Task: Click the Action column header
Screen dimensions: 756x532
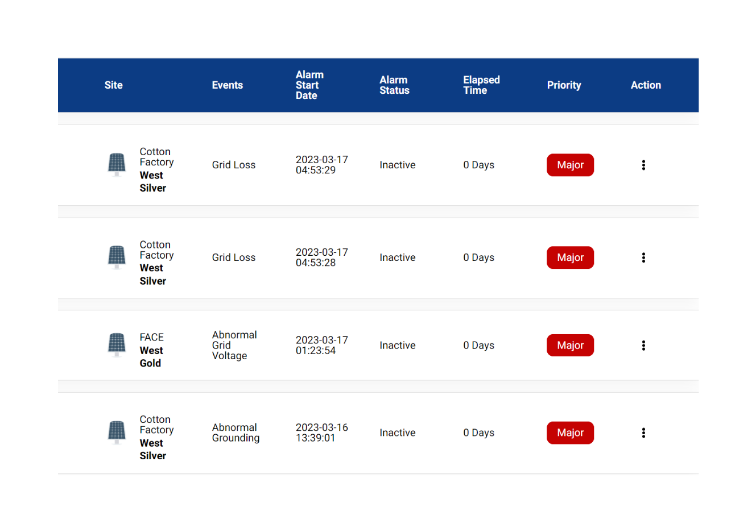Action: click(x=646, y=85)
